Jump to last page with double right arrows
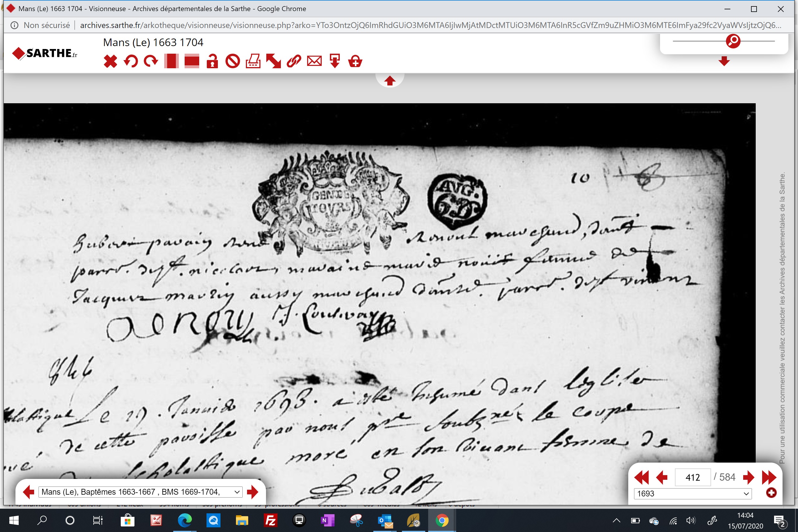The width and height of the screenshot is (798, 532). tap(769, 477)
